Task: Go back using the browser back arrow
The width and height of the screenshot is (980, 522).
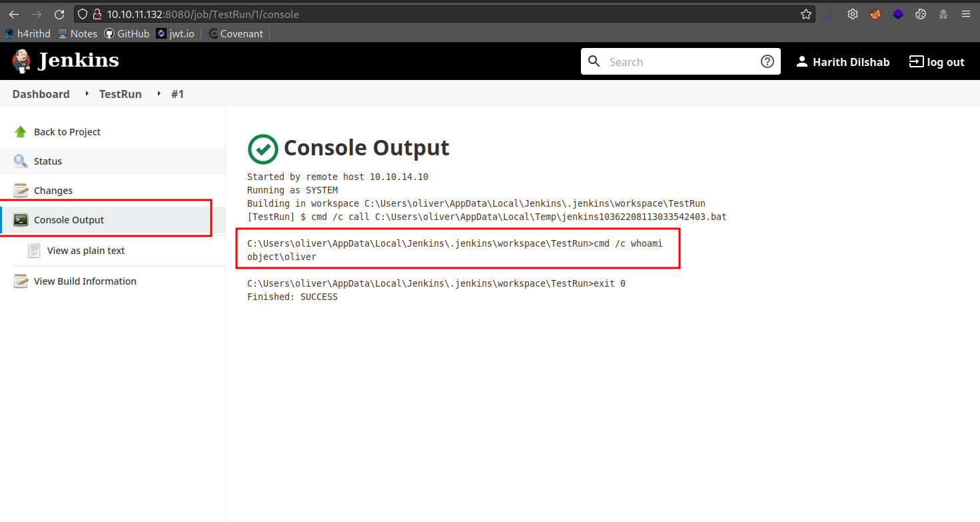Action: [14, 14]
